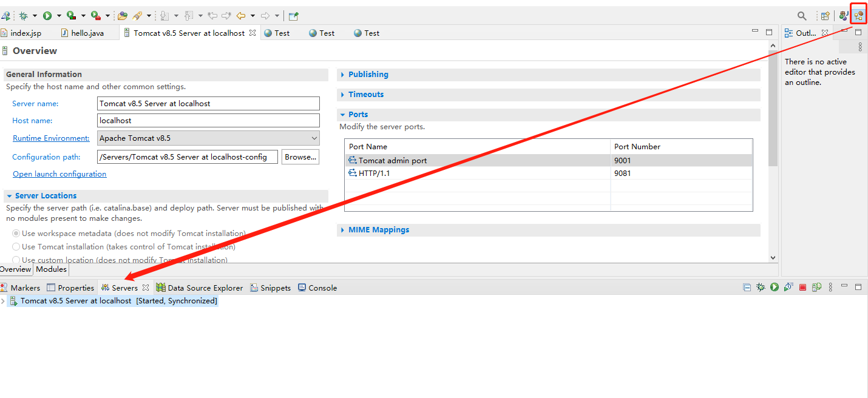Click the Browse... button
The image size is (868, 398).
click(300, 157)
